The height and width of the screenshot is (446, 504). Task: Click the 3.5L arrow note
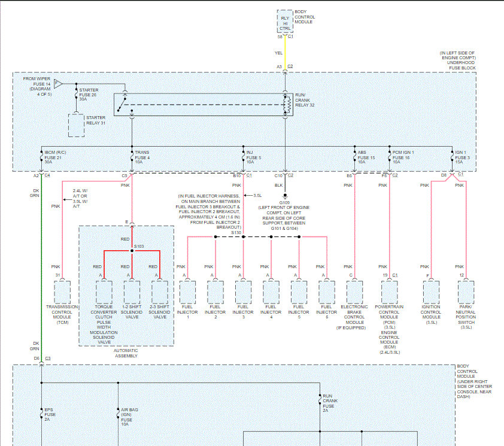[x=253, y=195]
